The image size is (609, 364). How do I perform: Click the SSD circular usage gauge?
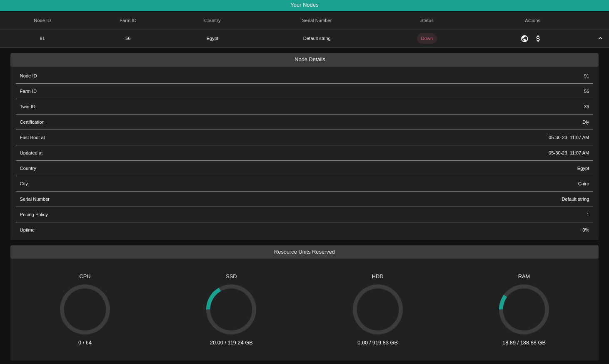(x=231, y=309)
